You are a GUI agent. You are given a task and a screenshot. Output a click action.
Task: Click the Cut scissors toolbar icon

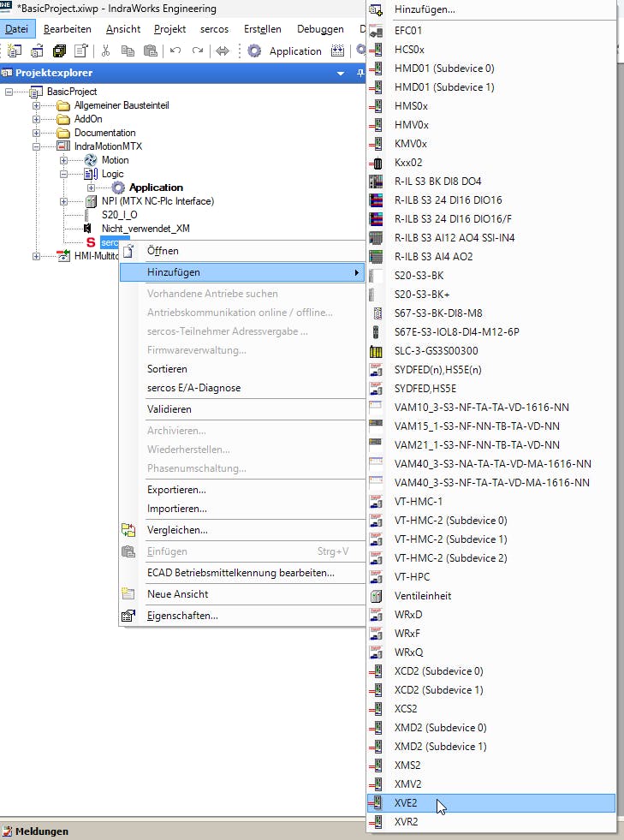click(106, 51)
